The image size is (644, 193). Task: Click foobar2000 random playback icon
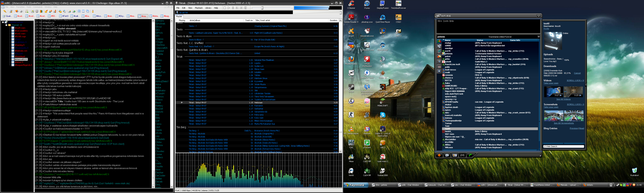[245, 8]
